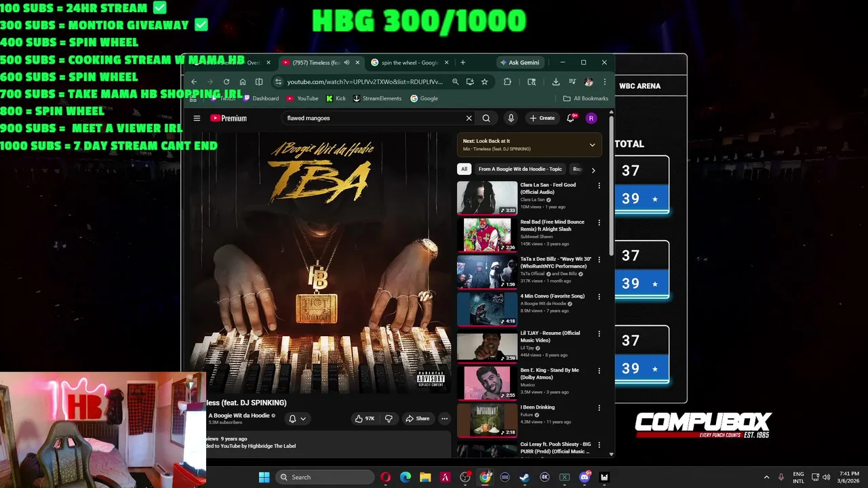Open the Chrome split view icon

coord(259,82)
